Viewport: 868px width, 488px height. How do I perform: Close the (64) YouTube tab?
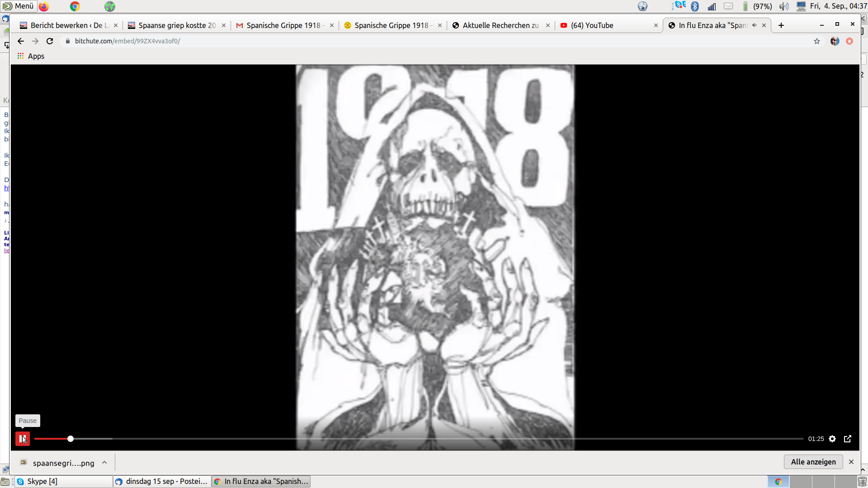pyautogui.click(x=656, y=25)
